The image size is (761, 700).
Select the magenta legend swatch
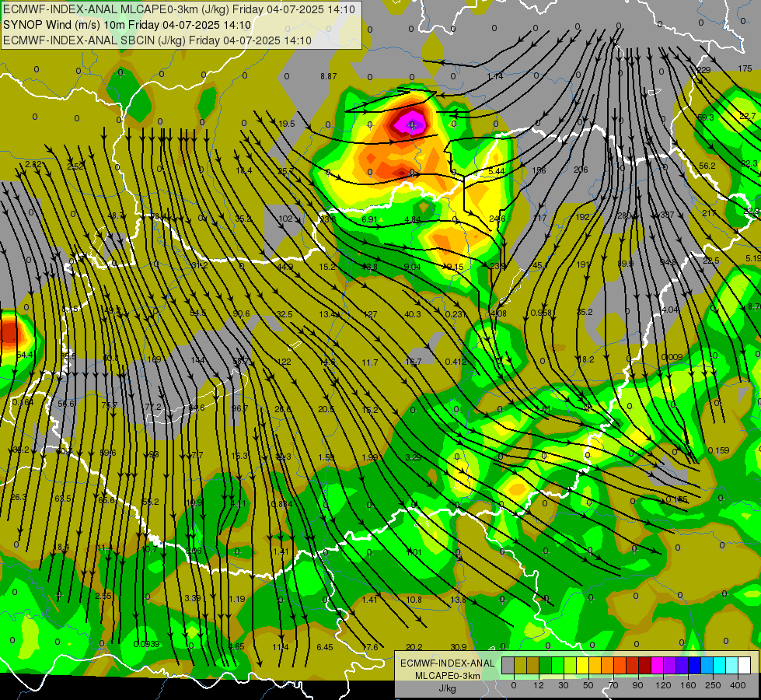coord(657,665)
